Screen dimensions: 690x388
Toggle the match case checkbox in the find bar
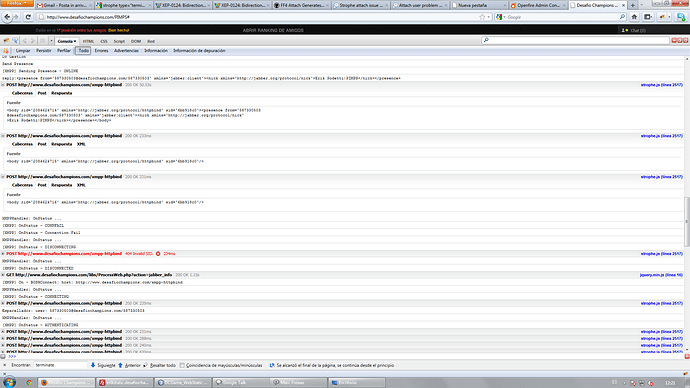point(182,365)
